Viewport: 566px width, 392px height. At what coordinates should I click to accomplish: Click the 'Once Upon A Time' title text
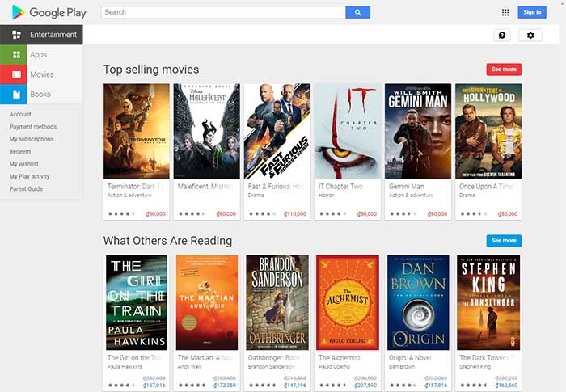coord(486,187)
